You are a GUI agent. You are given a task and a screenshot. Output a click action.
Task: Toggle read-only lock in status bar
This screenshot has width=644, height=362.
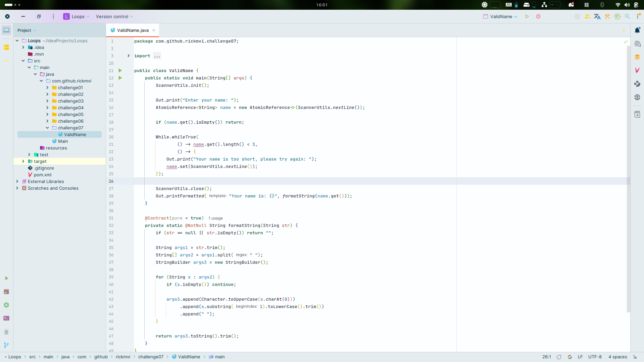635,357
